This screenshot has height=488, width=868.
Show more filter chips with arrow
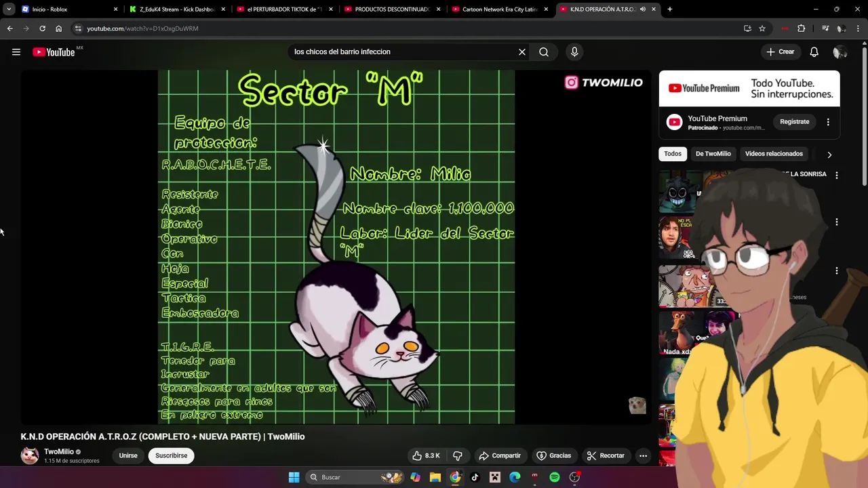point(829,155)
